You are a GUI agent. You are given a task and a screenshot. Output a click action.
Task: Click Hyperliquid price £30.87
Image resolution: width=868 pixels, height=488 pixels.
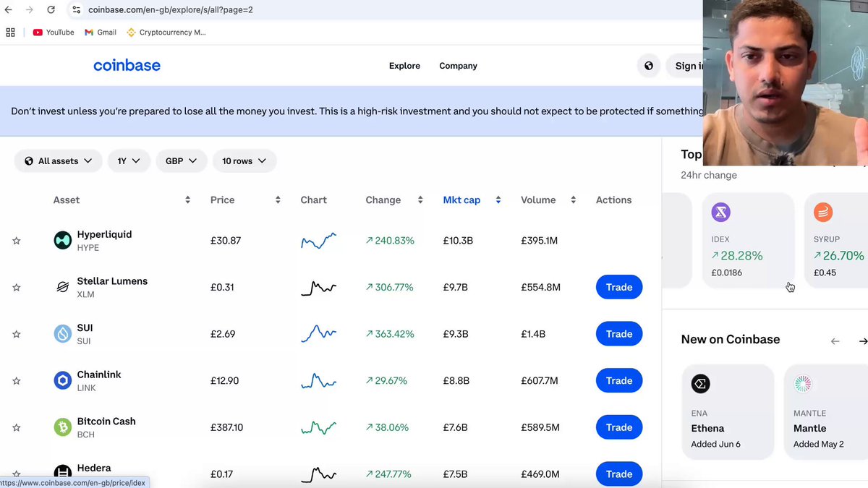click(226, 241)
